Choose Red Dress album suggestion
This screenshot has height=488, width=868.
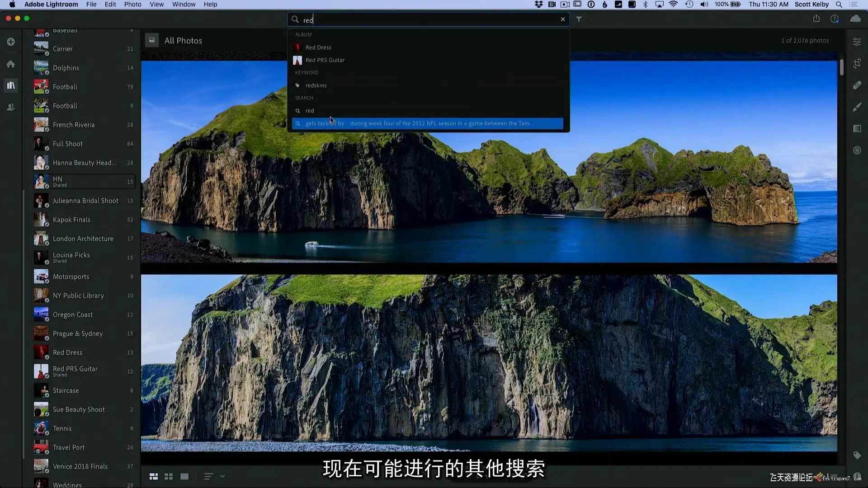coord(428,47)
